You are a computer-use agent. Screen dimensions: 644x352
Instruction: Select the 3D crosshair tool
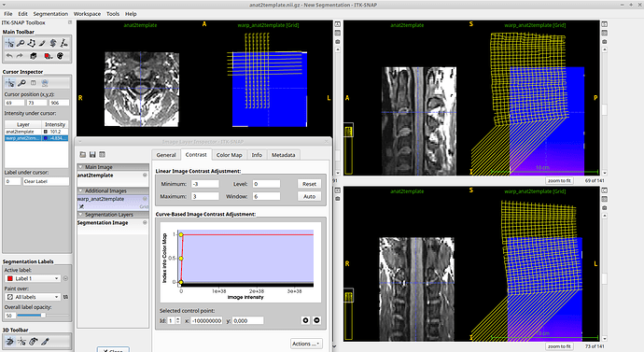[21, 341]
